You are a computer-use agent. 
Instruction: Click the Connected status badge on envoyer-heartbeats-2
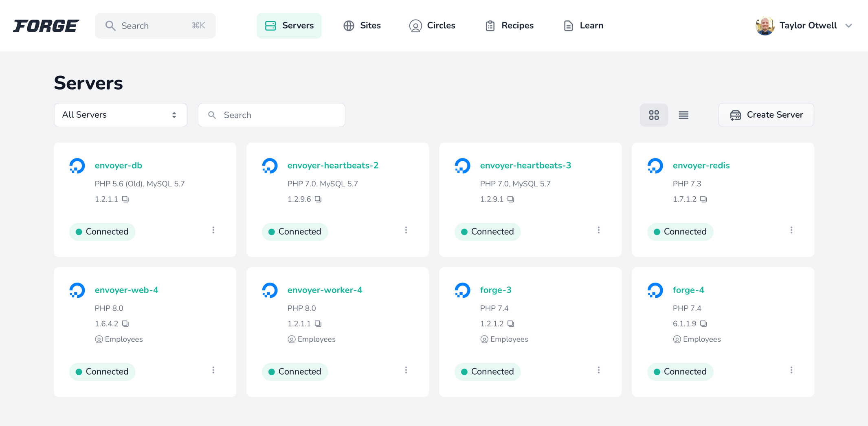coord(295,232)
